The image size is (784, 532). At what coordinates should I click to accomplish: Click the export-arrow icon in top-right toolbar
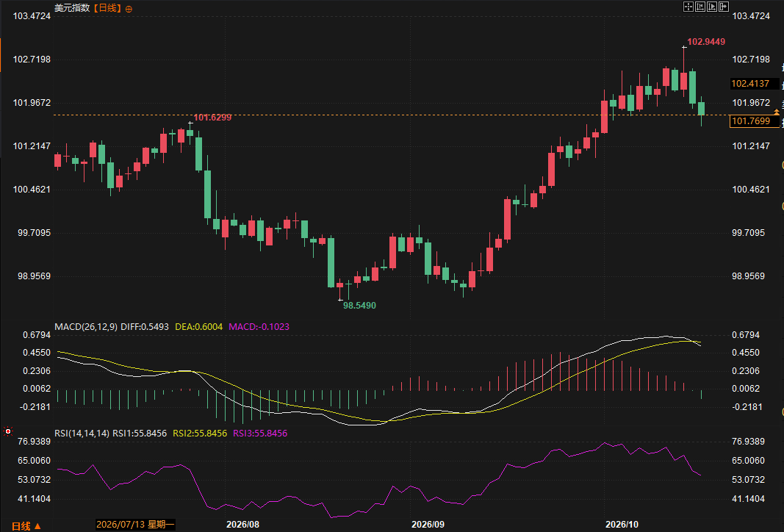[724, 7]
